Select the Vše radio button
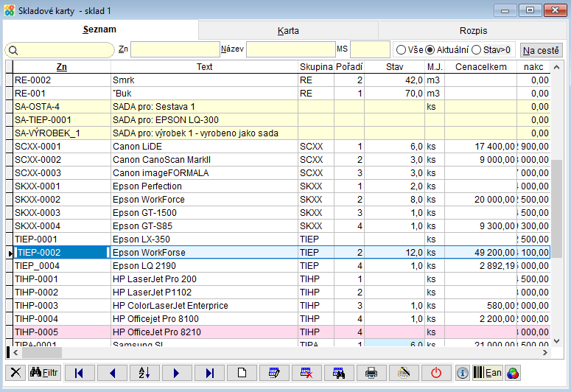This screenshot has height=392, width=571. (x=401, y=49)
